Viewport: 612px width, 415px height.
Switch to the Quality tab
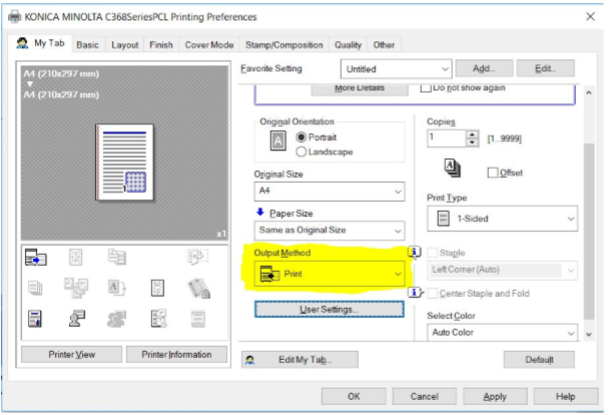point(348,45)
